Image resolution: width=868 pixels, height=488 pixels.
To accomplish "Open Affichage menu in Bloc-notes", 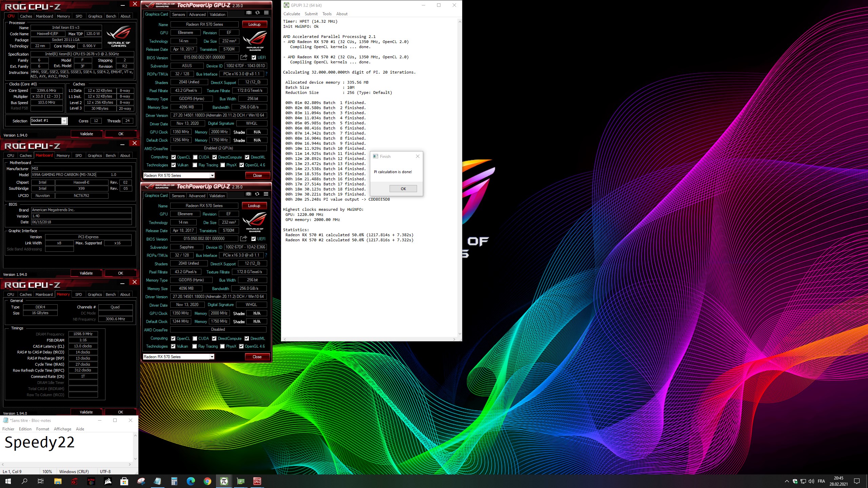I will point(62,429).
